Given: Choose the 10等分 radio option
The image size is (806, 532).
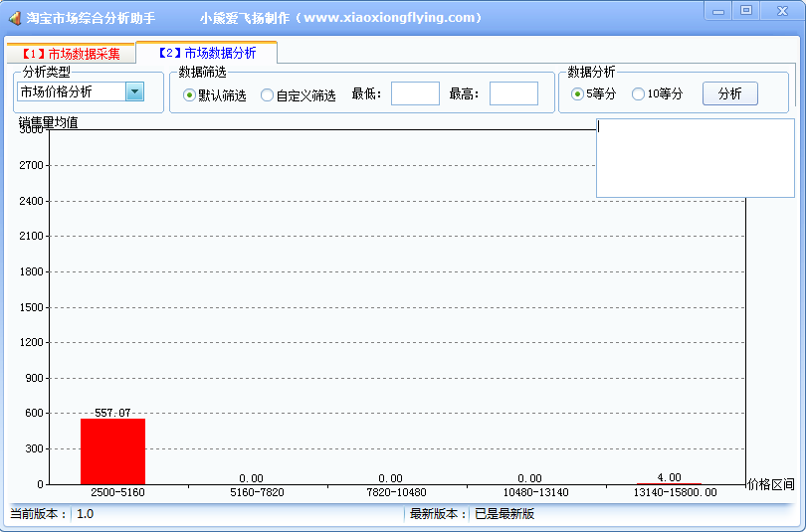Looking at the screenshot, I should point(638,94).
